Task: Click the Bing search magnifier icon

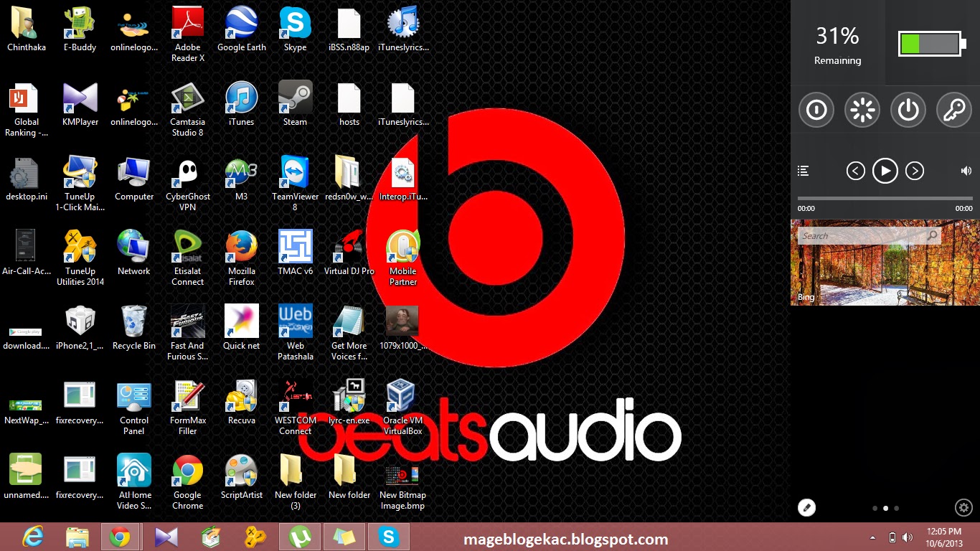Action: coord(932,235)
